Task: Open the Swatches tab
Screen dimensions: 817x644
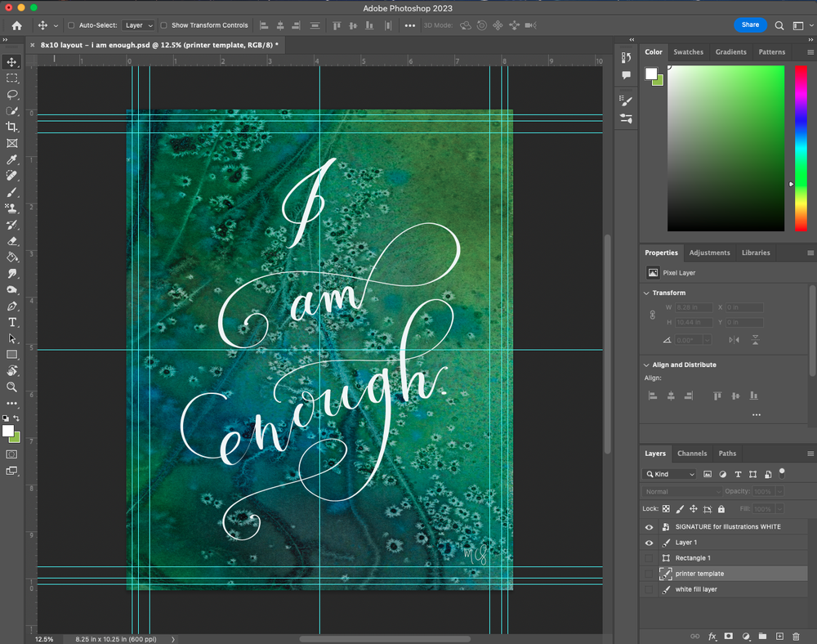Action: [x=688, y=51]
